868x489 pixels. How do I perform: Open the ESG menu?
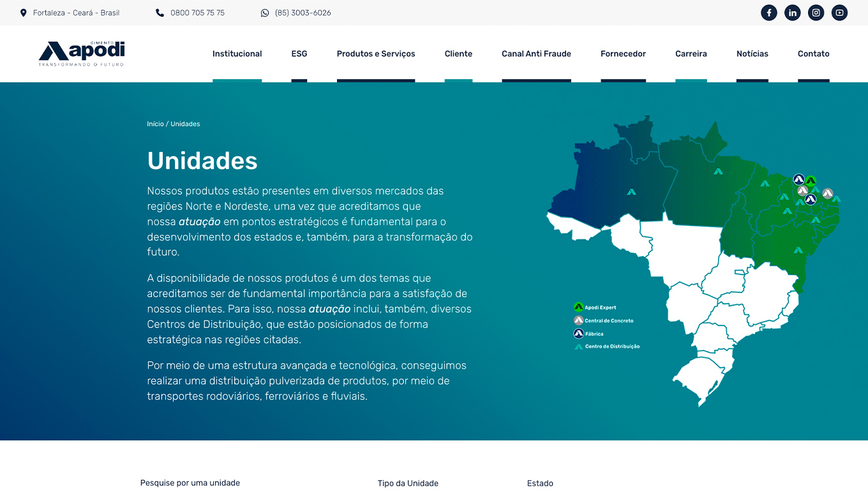click(299, 54)
